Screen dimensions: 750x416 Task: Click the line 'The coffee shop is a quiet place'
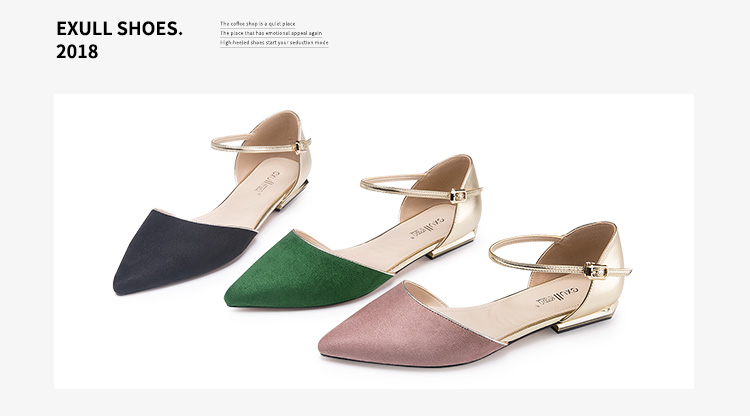pos(257,24)
